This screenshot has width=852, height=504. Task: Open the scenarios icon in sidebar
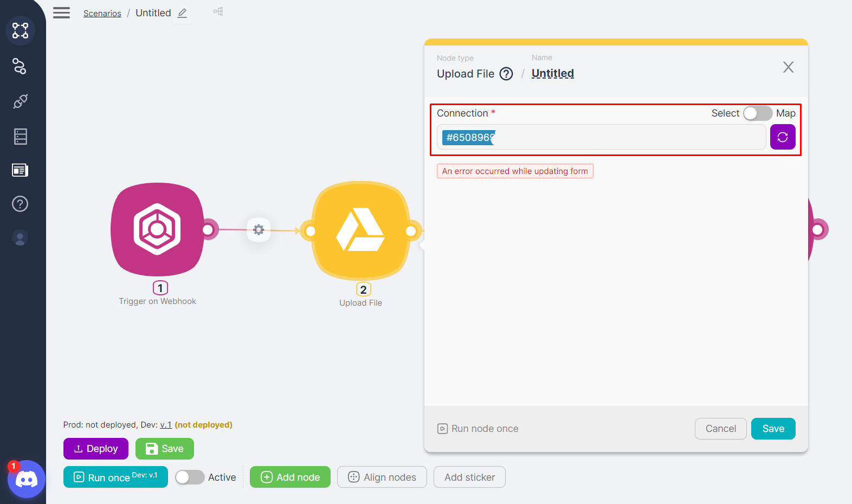(x=20, y=30)
